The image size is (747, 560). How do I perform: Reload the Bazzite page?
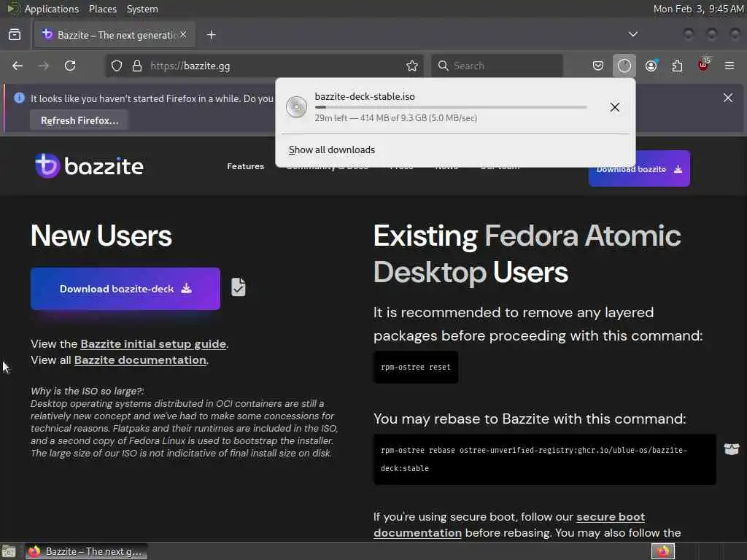point(70,66)
